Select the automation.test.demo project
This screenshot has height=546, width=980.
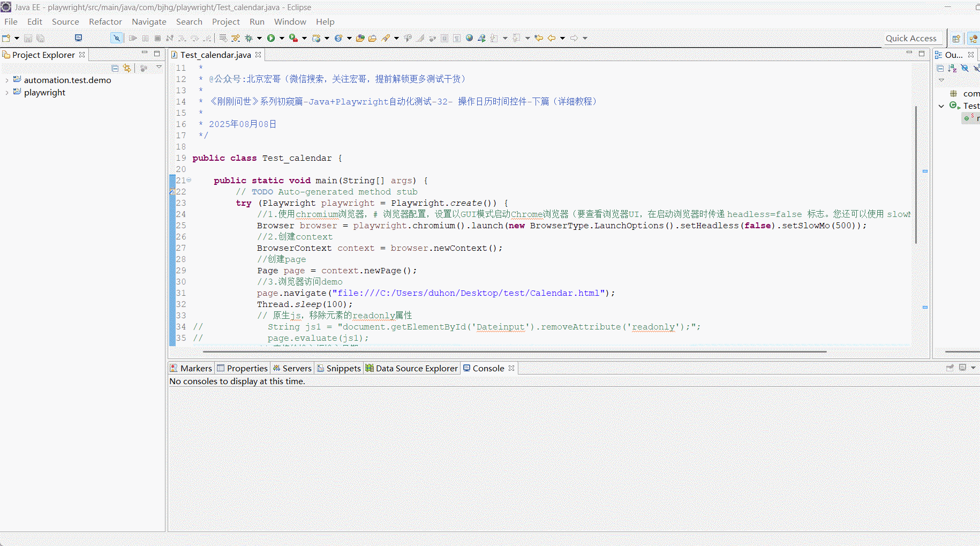click(67, 80)
